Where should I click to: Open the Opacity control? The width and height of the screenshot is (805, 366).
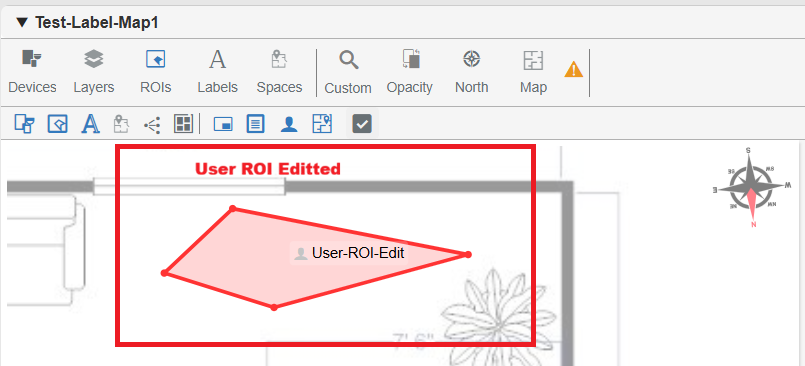[410, 72]
